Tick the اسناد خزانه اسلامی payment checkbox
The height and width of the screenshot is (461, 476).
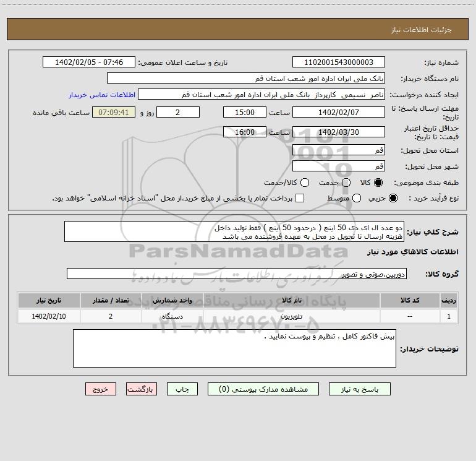[x=300, y=198]
